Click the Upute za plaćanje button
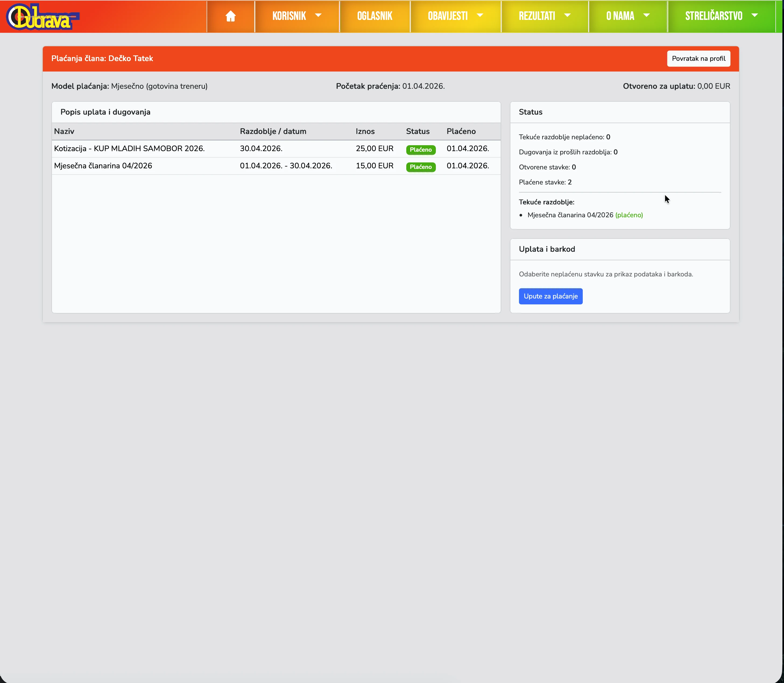784x683 pixels. tap(550, 296)
